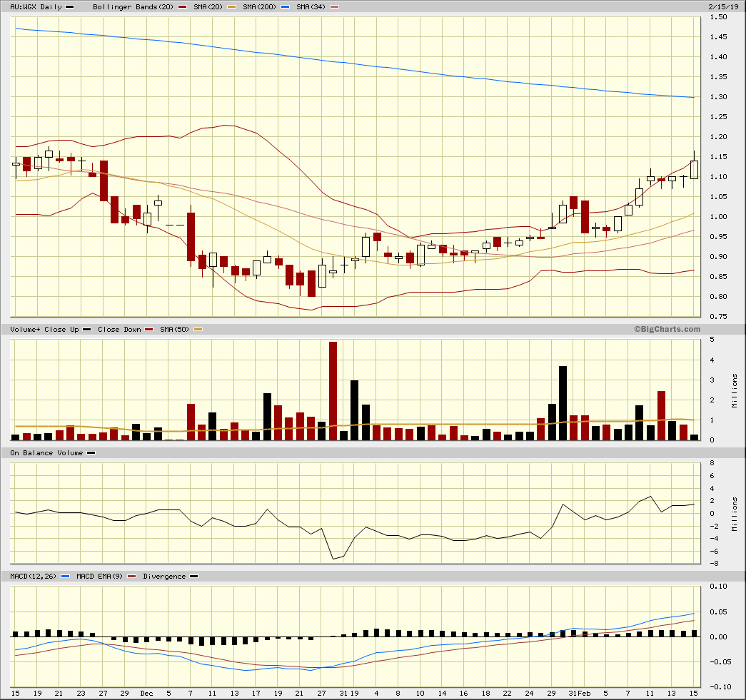Click the AU:WGX Daily chart title
This screenshot has height=700, width=746.
coord(36,6)
